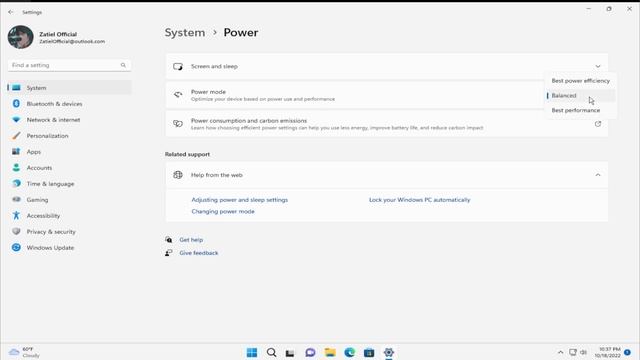Show hidden system tray icons

(x=560, y=352)
